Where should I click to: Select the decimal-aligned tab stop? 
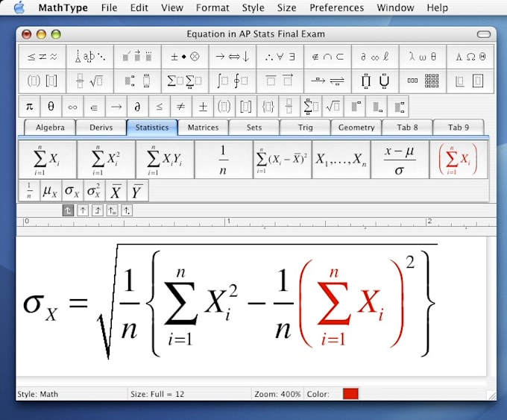pyautogui.click(x=127, y=210)
